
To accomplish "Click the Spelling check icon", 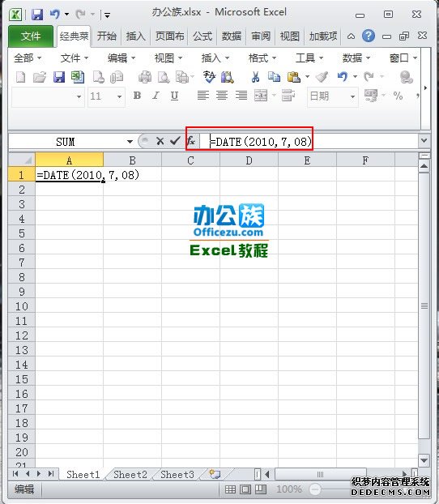I will 209,77.
